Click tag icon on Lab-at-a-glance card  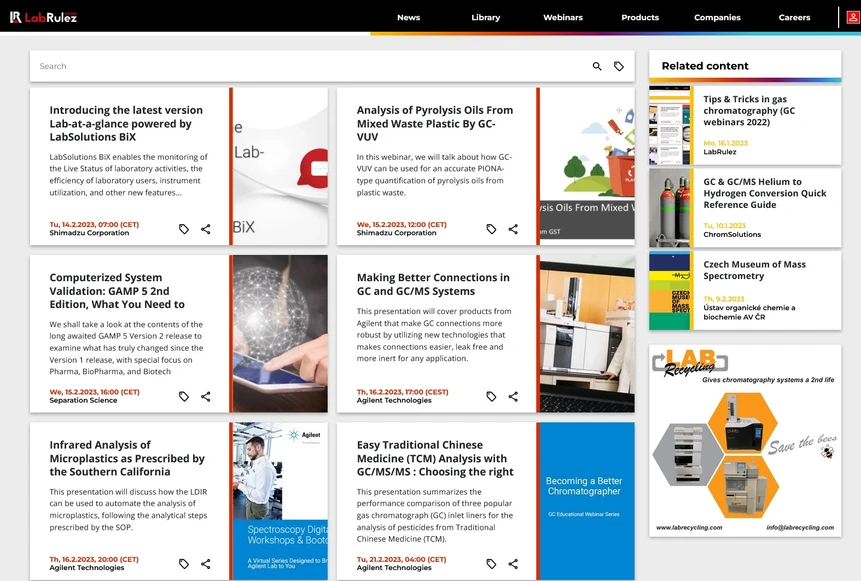(x=184, y=229)
